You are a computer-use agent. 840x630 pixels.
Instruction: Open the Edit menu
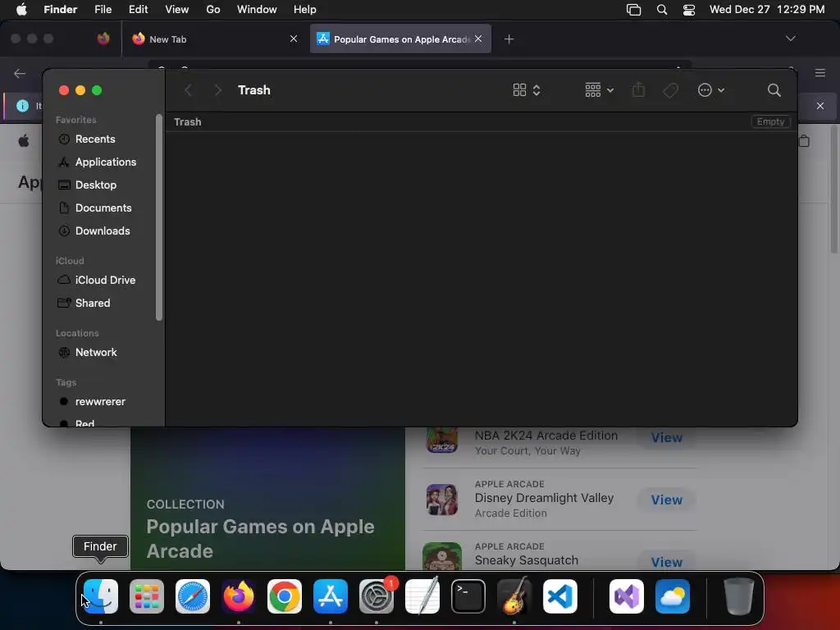pos(138,10)
